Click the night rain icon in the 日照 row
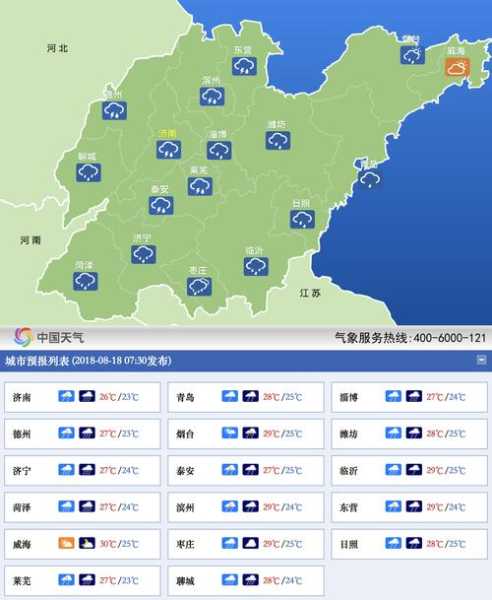The width and height of the screenshot is (492, 600). point(414,543)
